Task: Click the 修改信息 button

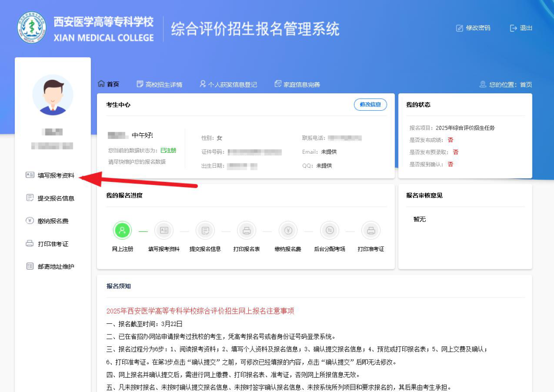Action: [x=370, y=105]
